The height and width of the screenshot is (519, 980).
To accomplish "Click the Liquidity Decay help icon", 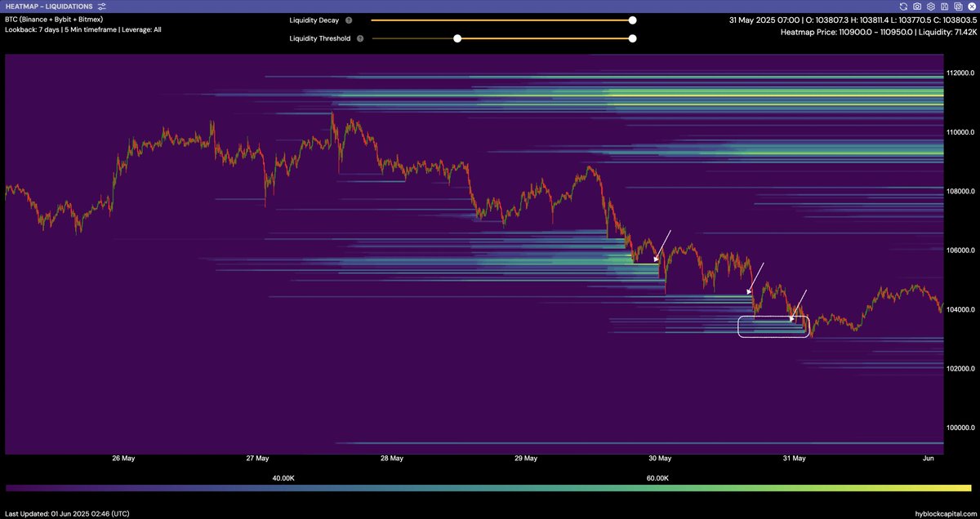I will [348, 20].
